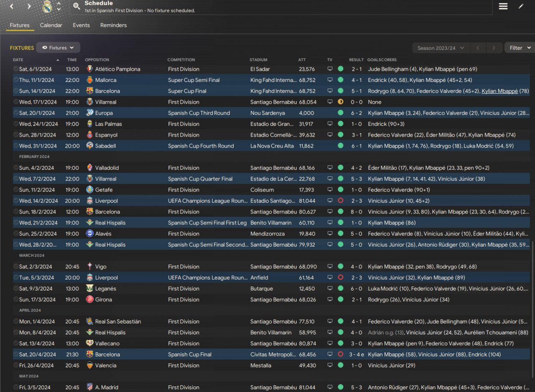This screenshot has height=392, width=535.
Task: Open the Girona team name
Action: pos(104,300)
